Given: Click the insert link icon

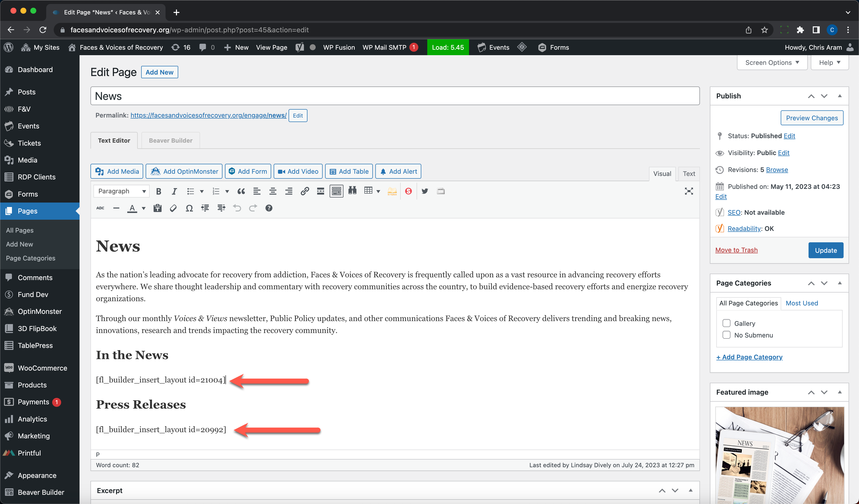Looking at the screenshot, I should pos(304,191).
